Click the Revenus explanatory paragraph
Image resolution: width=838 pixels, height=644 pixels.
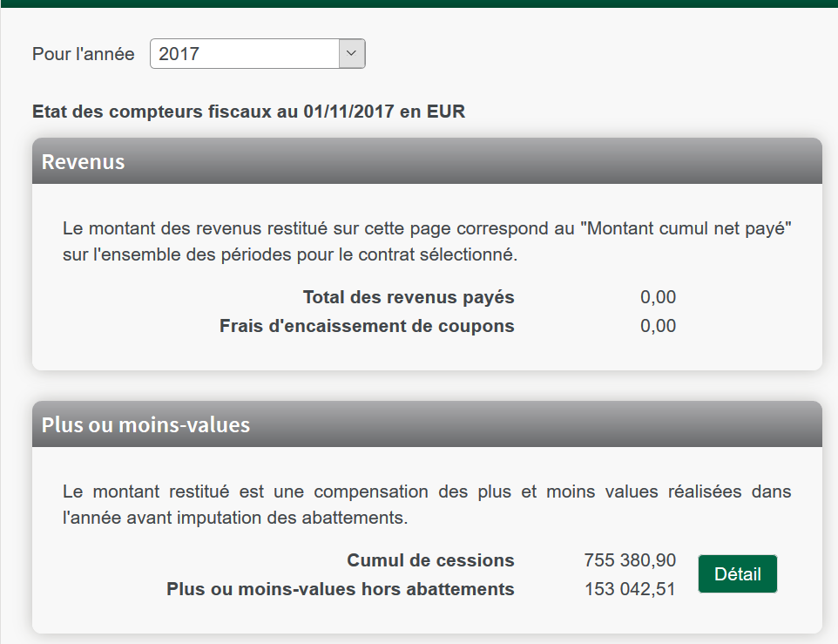coord(427,241)
